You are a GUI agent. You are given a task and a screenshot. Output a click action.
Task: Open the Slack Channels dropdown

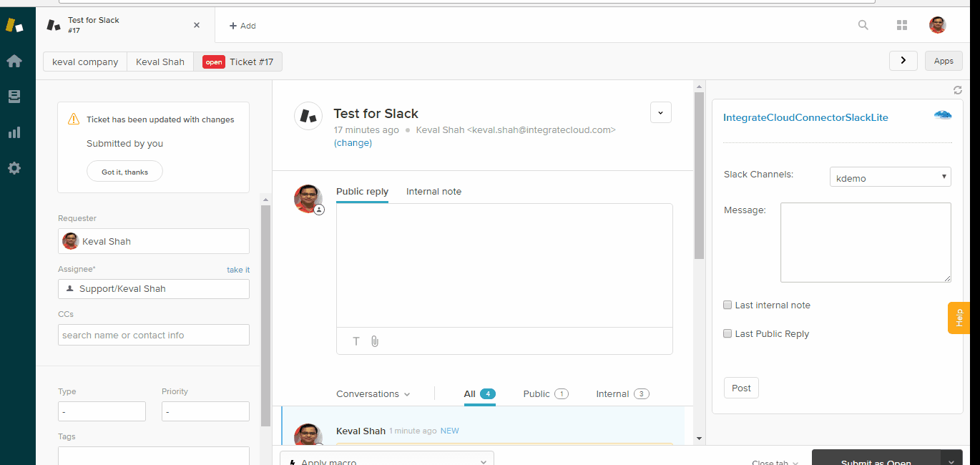[891, 177]
